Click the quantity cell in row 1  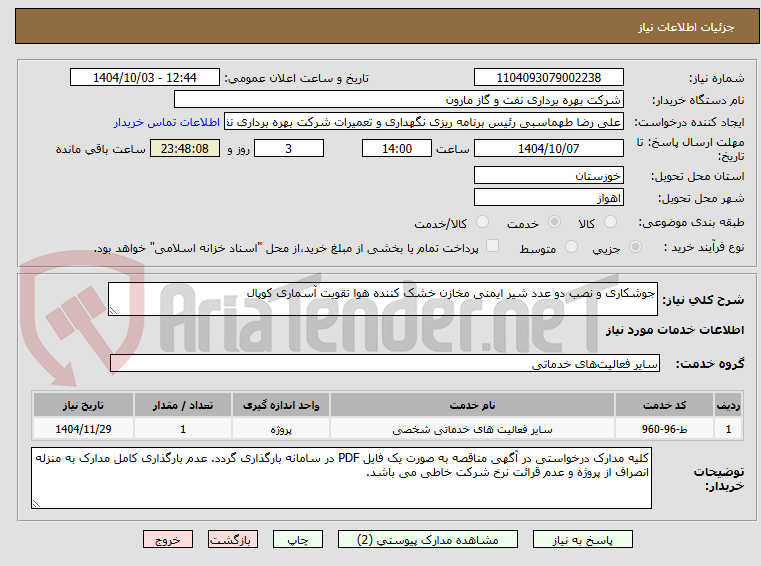[x=182, y=429]
